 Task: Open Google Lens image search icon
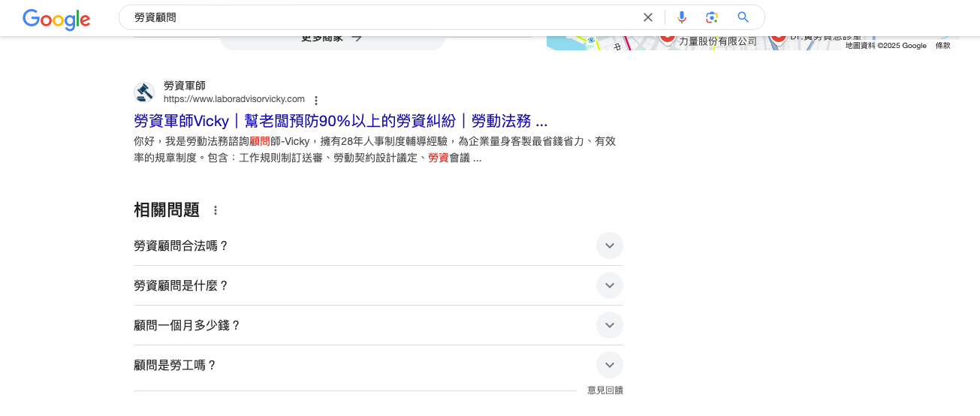[712, 17]
